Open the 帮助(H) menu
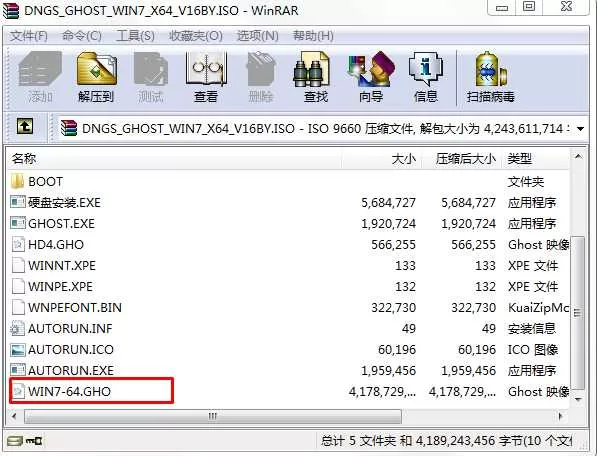This screenshot has width=597, height=456. (x=313, y=36)
